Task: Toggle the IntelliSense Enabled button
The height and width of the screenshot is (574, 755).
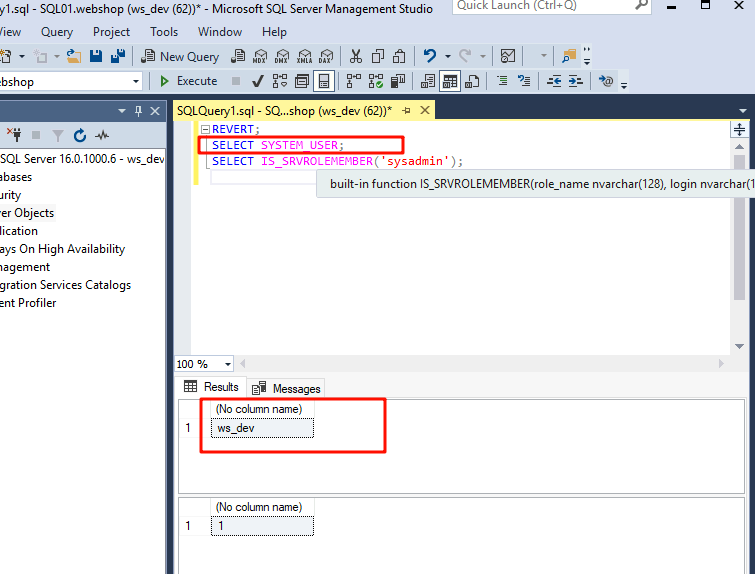Action: coord(324,81)
